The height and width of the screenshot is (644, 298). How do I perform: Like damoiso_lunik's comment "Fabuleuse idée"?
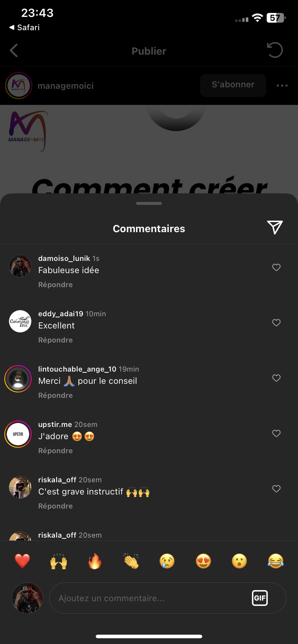pyautogui.click(x=276, y=267)
